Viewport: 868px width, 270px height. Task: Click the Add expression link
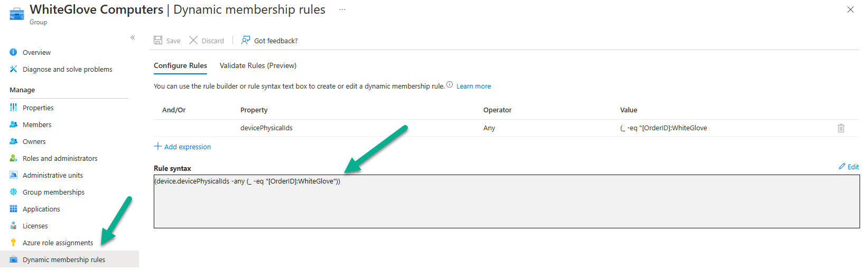click(188, 147)
